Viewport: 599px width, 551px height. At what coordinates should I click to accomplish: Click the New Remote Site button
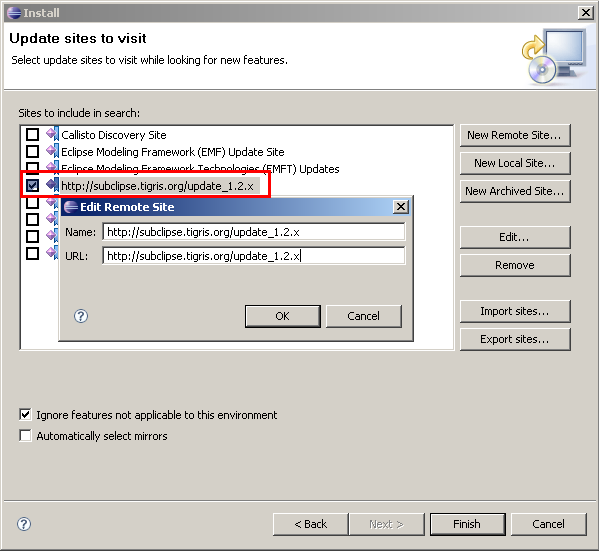tap(515, 135)
